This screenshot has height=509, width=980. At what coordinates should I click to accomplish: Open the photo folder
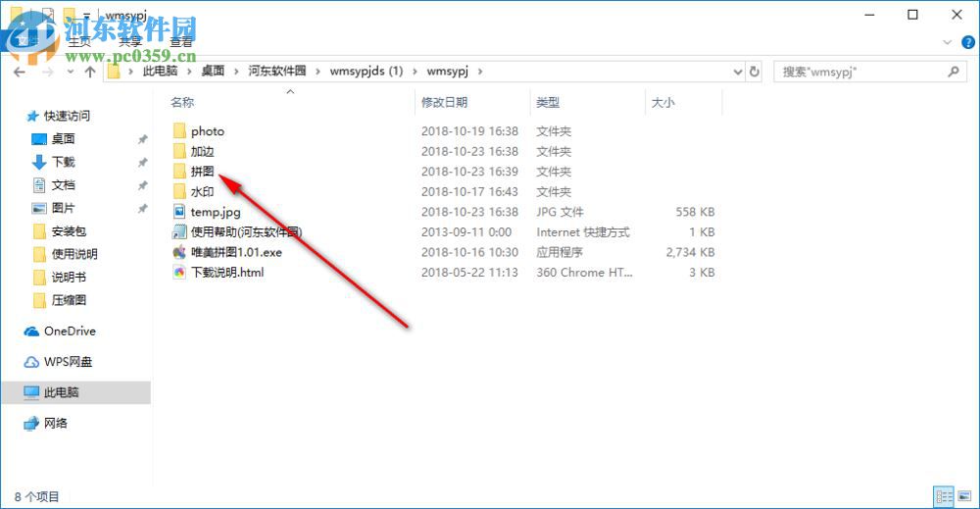pyautogui.click(x=208, y=131)
